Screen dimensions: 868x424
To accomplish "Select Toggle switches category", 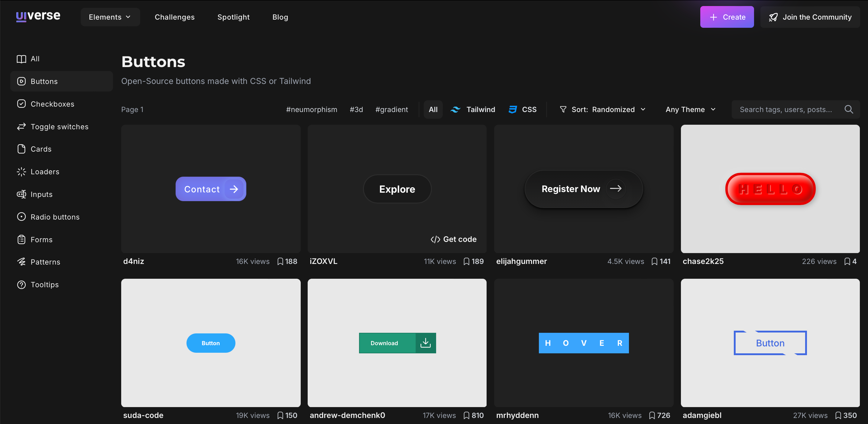I will pos(62,127).
